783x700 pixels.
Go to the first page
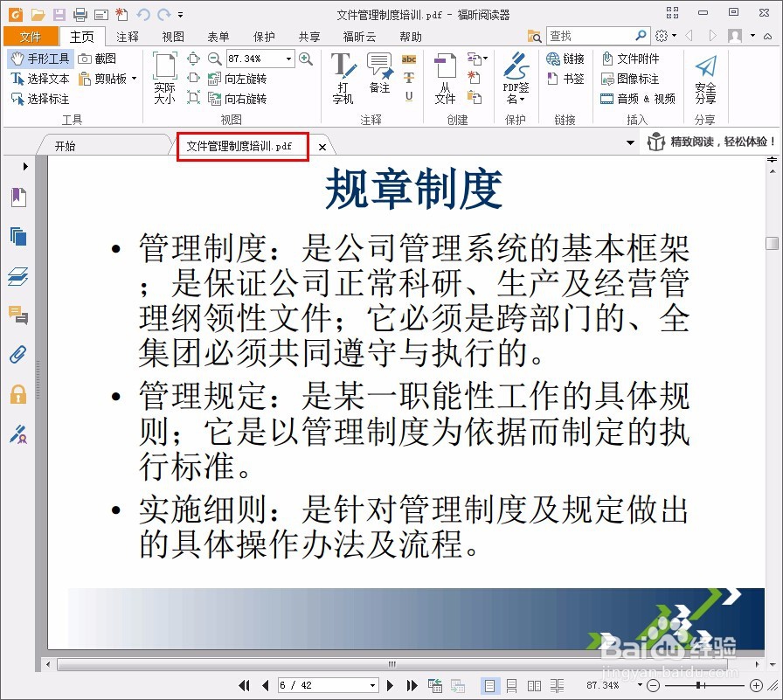(x=244, y=685)
